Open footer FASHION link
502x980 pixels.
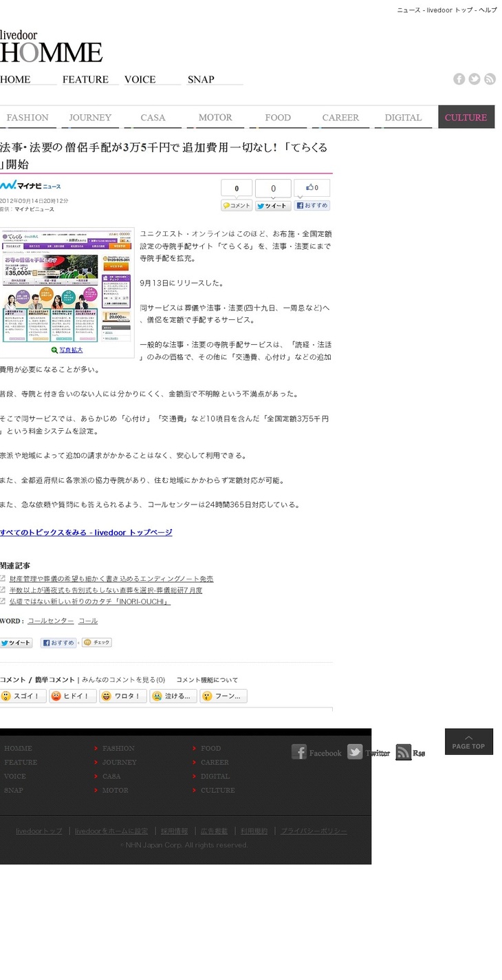[x=118, y=749]
